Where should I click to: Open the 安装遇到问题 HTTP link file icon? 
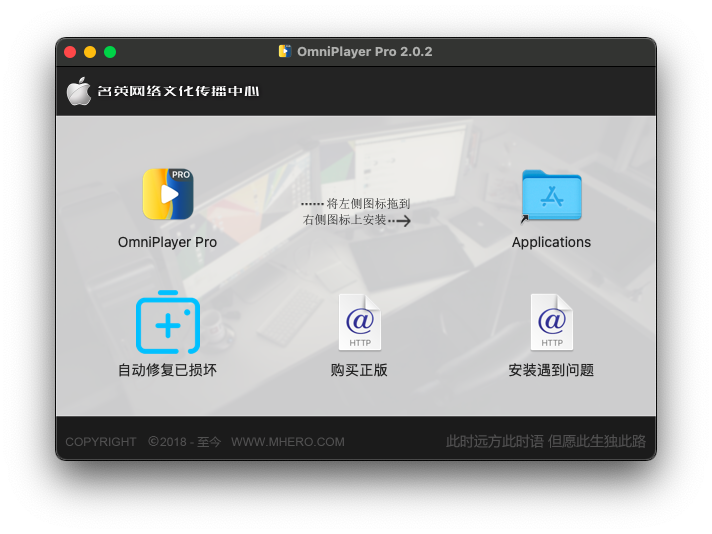point(552,322)
